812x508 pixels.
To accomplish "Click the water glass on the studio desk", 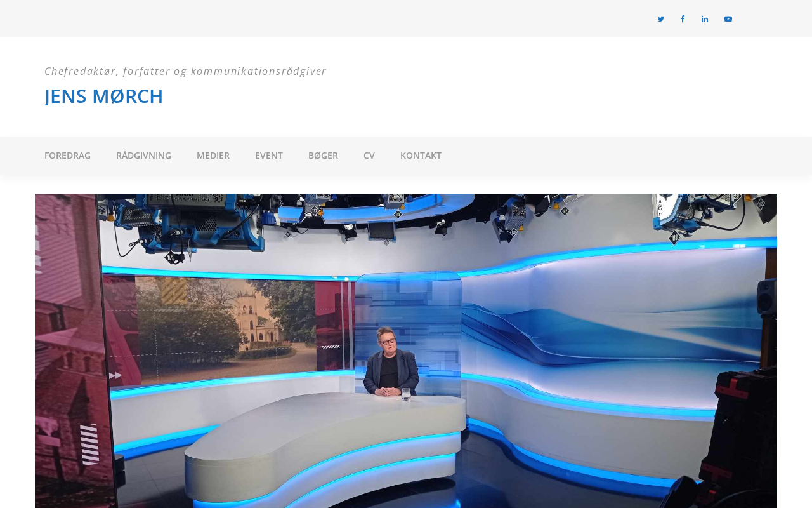I will (406, 394).
